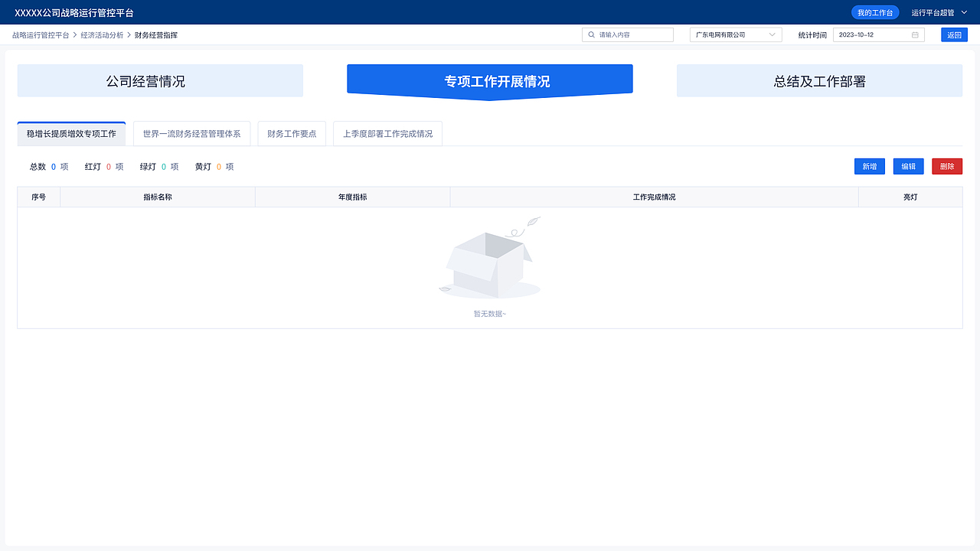Click the 返回 button
The height and width of the screenshot is (551, 980).
954,34
